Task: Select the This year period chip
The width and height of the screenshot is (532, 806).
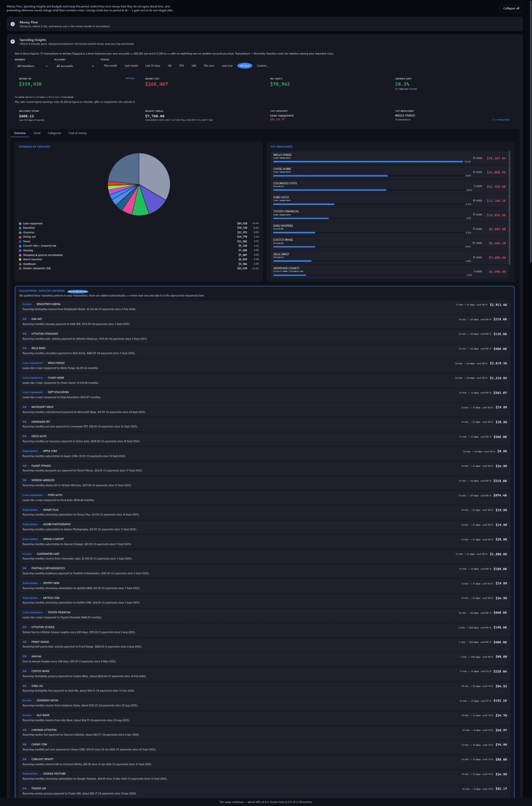Action: pyautogui.click(x=209, y=66)
